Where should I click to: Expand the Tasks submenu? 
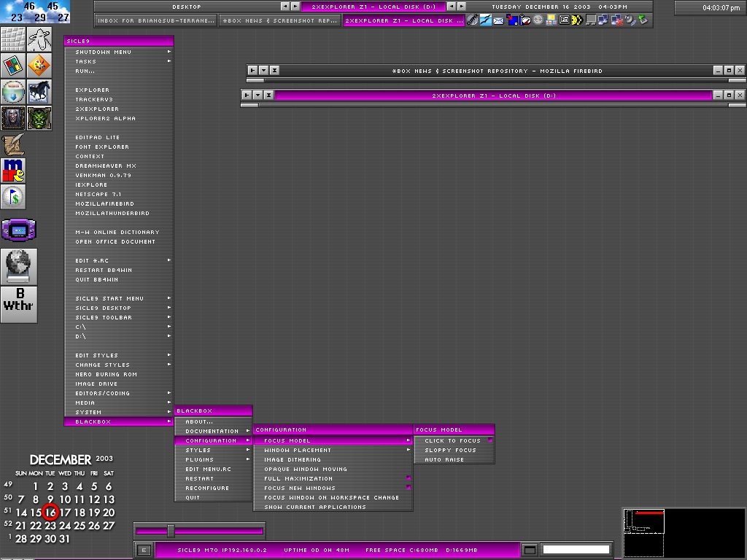(x=119, y=61)
